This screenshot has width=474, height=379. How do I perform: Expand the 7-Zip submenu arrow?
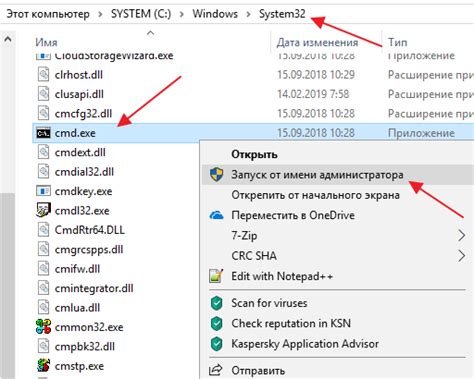[x=462, y=236]
